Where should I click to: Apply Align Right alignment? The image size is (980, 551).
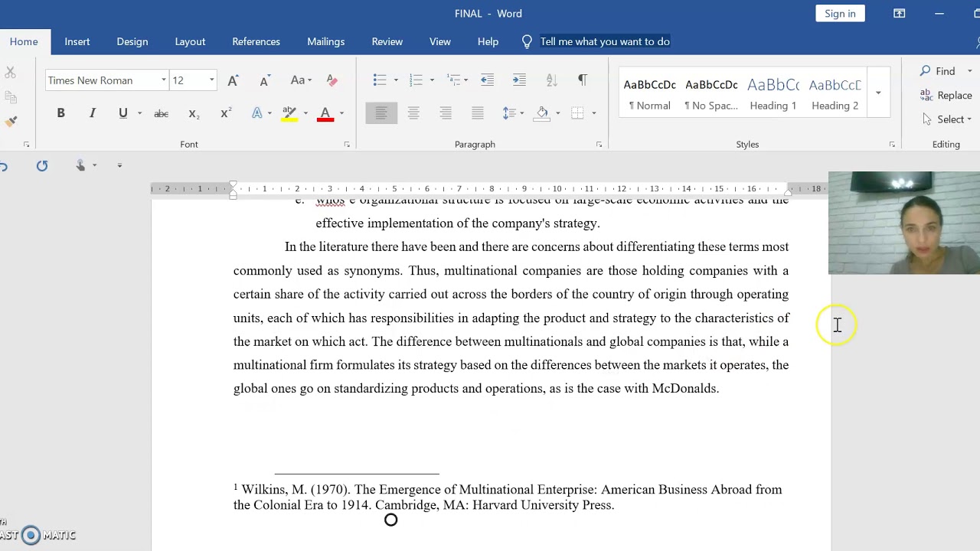coord(446,113)
